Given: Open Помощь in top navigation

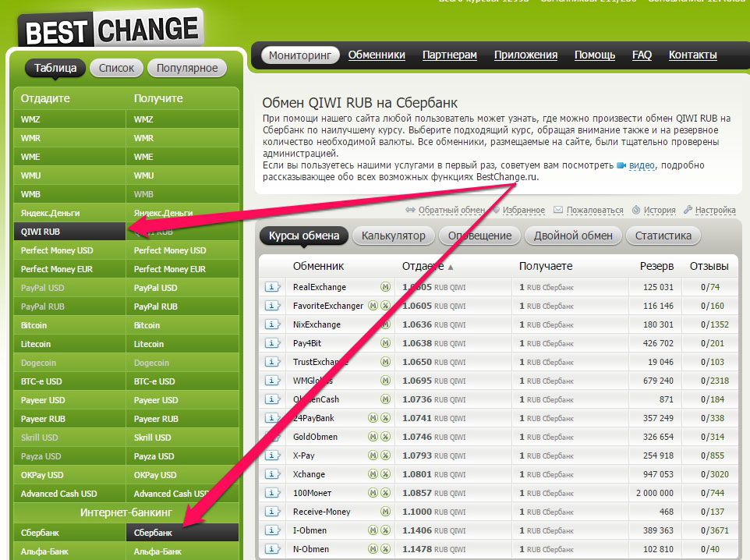Looking at the screenshot, I should [595, 55].
